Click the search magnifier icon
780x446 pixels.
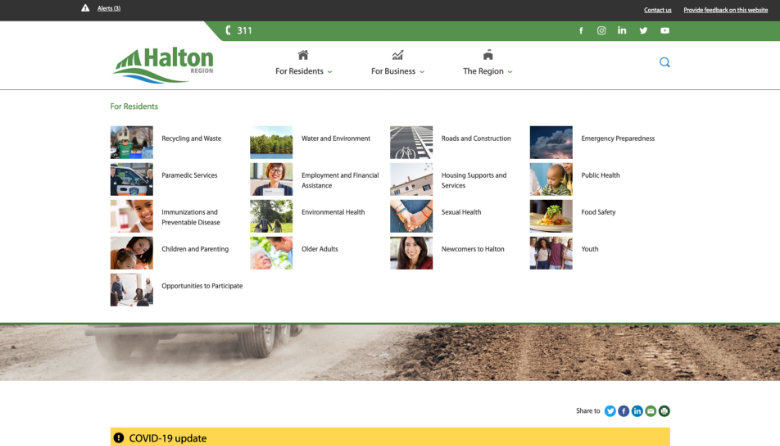(x=665, y=62)
